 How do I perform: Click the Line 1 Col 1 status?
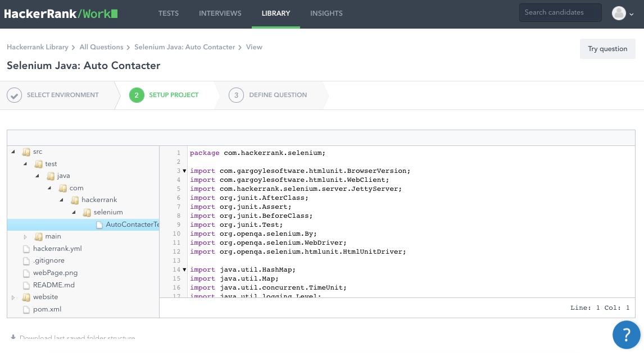(600, 308)
